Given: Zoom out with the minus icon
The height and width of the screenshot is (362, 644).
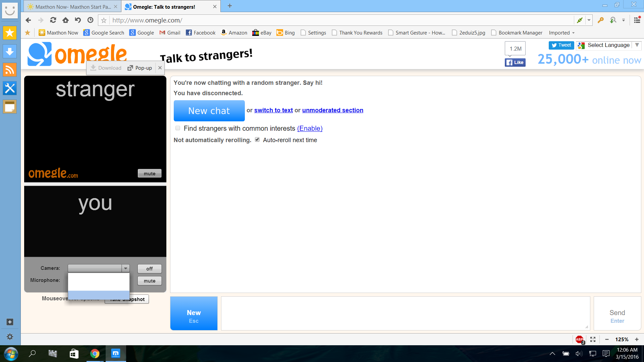Looking at the screenshot, I should (607, 340).
